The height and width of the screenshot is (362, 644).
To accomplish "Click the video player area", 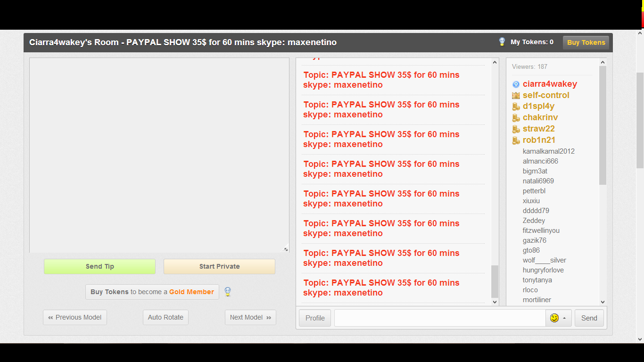I will [x=159, y=155].
